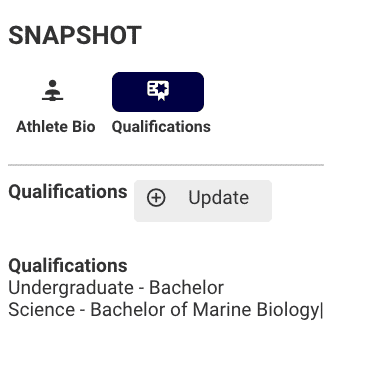Click the bold Qualifications heading beside Update
This screenshot has width=380, height=366.
point(68,192)
